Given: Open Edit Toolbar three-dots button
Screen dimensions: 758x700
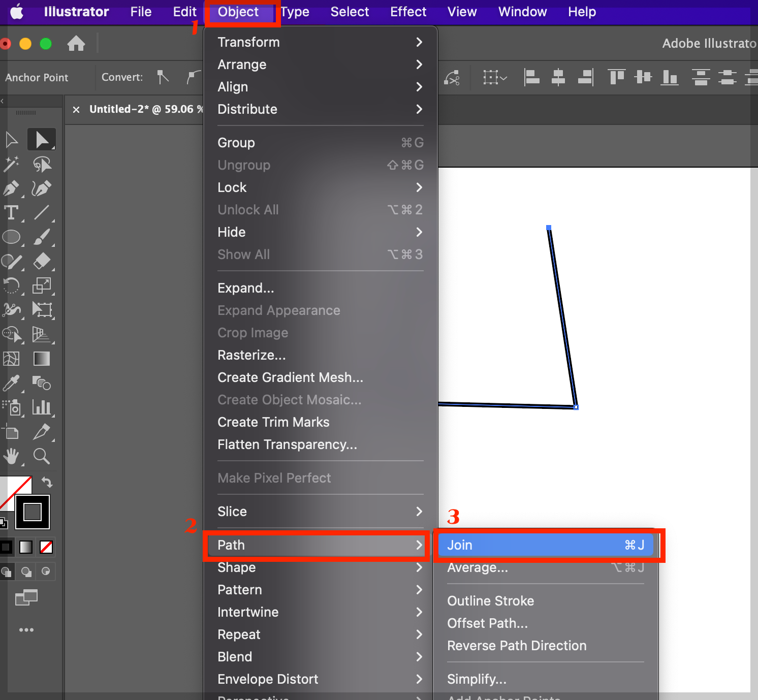Looking at the screenshot, I should (26, 630).
